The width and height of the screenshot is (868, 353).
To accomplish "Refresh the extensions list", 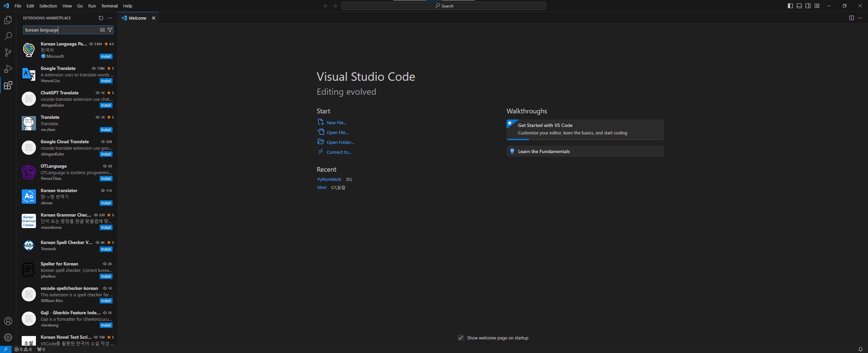I will 101,18.
